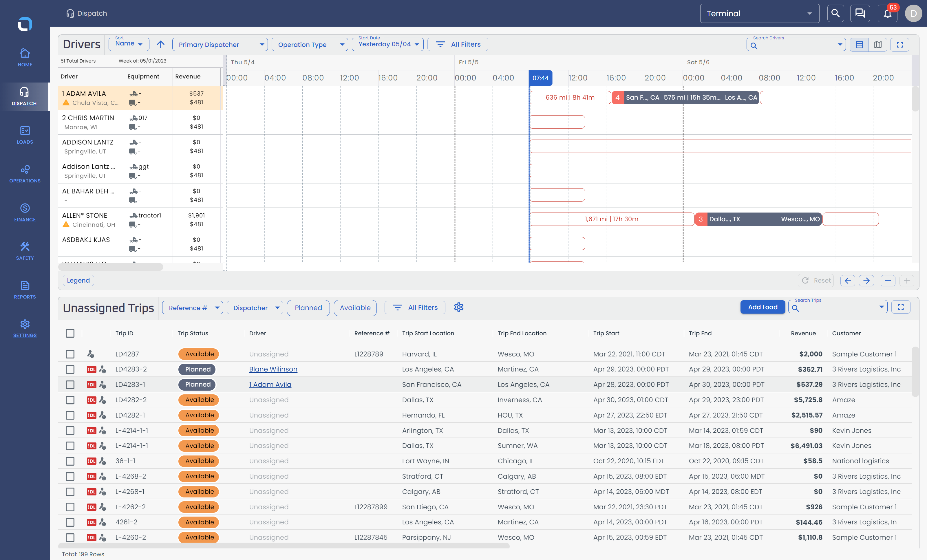The width and height of the screenshot is (927, 560).
Task: Open Start Date Yesterday 05/04 dropdown
Action: (x=387, y=44)
